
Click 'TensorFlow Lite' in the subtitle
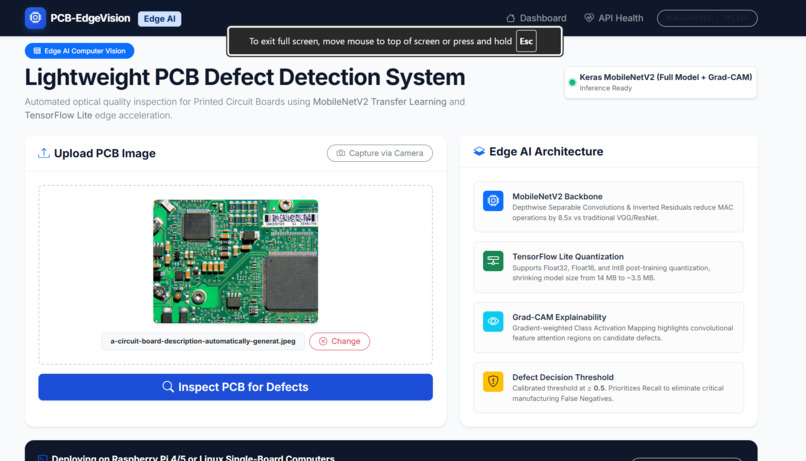(59, 115)
